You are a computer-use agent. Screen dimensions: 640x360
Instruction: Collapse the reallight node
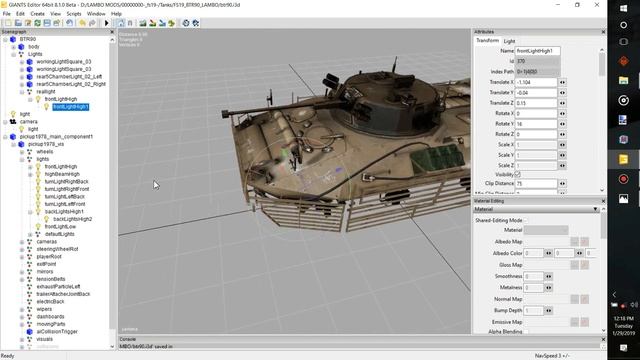pyautogui.click(x=22, y=92)
